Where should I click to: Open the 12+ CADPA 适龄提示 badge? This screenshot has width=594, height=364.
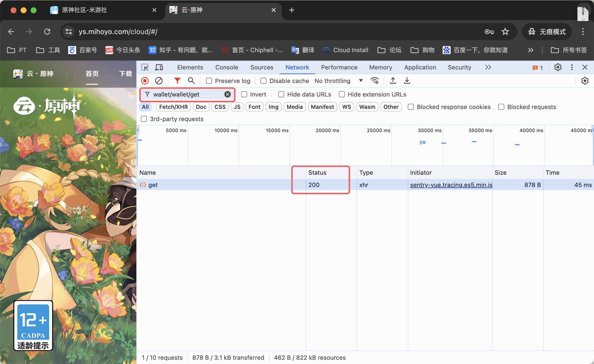click(33, 325)
